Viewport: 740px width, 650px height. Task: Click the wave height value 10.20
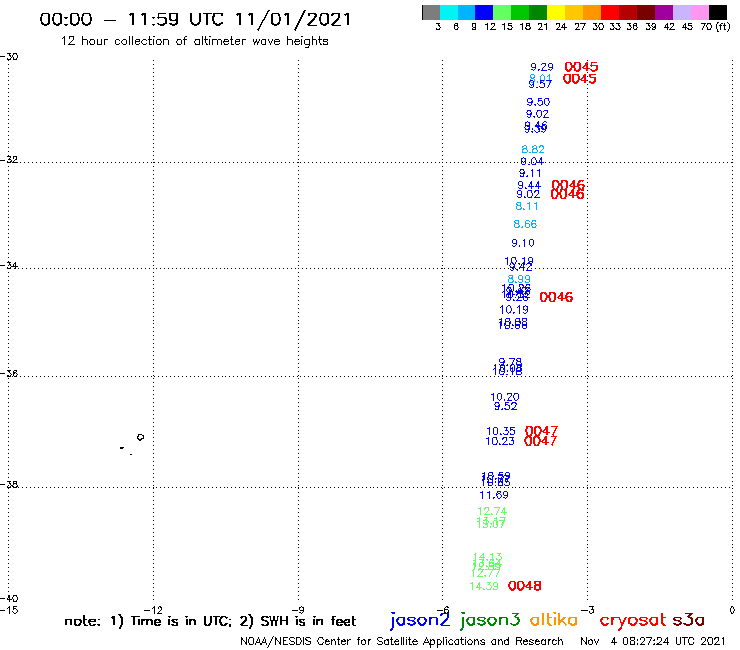tap(505, 397)
